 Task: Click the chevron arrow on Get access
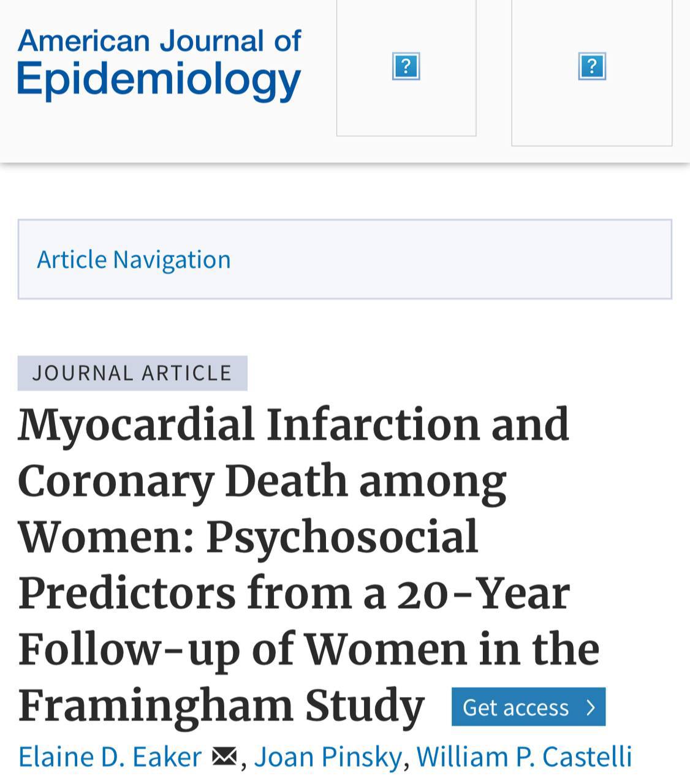(591, 707)
